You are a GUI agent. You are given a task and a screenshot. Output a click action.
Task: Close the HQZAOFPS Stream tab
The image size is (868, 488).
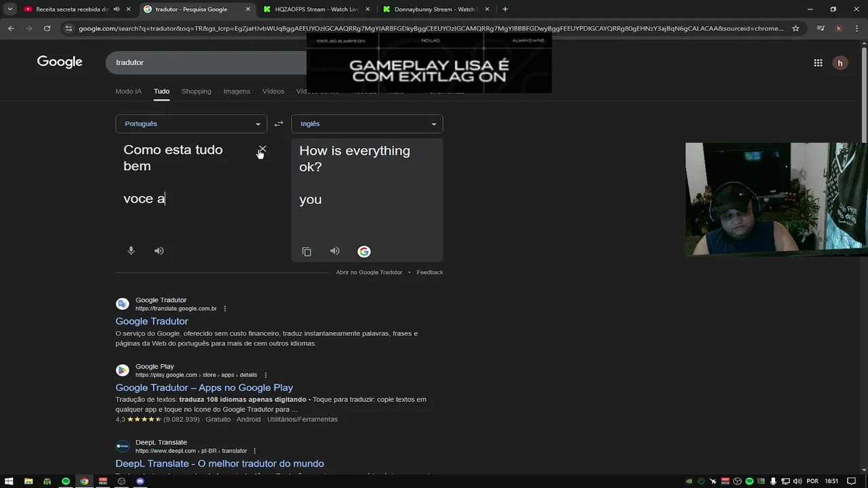click(x=368, y=9)
